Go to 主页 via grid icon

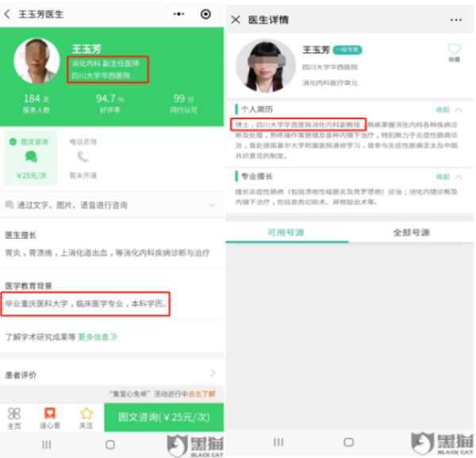coord(14,418)
